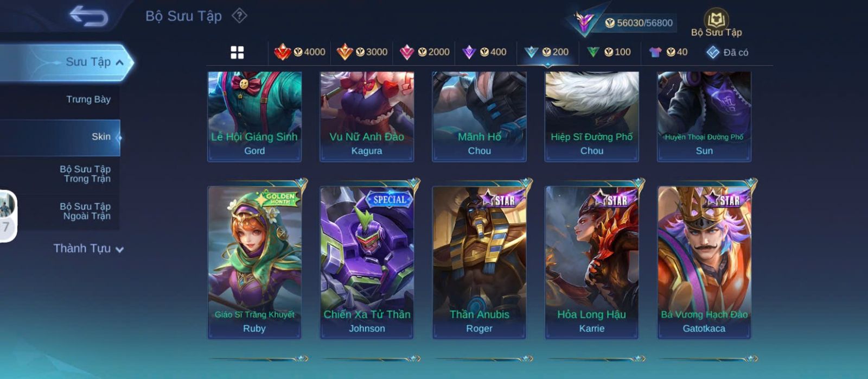The height and width of the screenshot is (379, 868).
Task: Expand the Thành Tựu section
Action: tap(88, 249)
